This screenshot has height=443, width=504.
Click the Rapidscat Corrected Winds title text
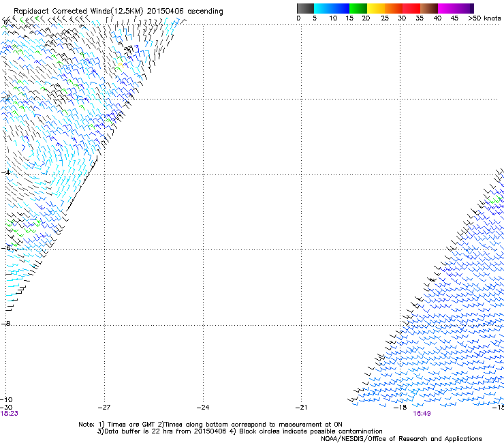tap(119, 11)
